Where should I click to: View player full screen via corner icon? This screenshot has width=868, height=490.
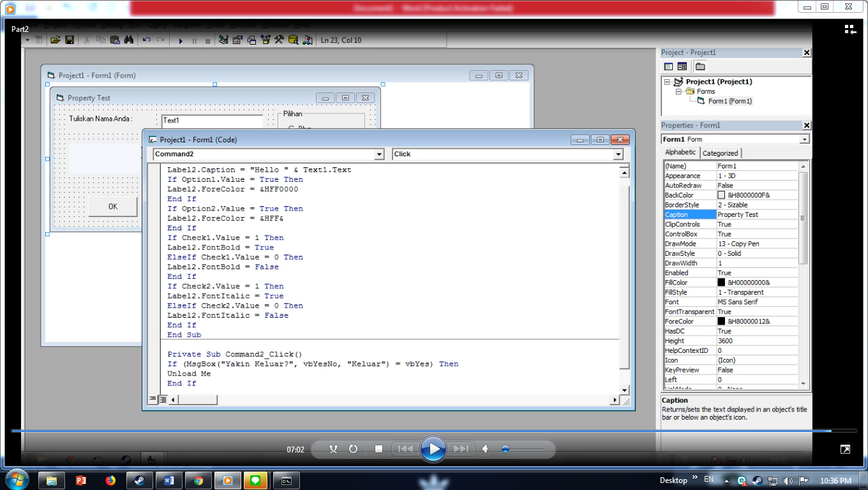(845, 449)
